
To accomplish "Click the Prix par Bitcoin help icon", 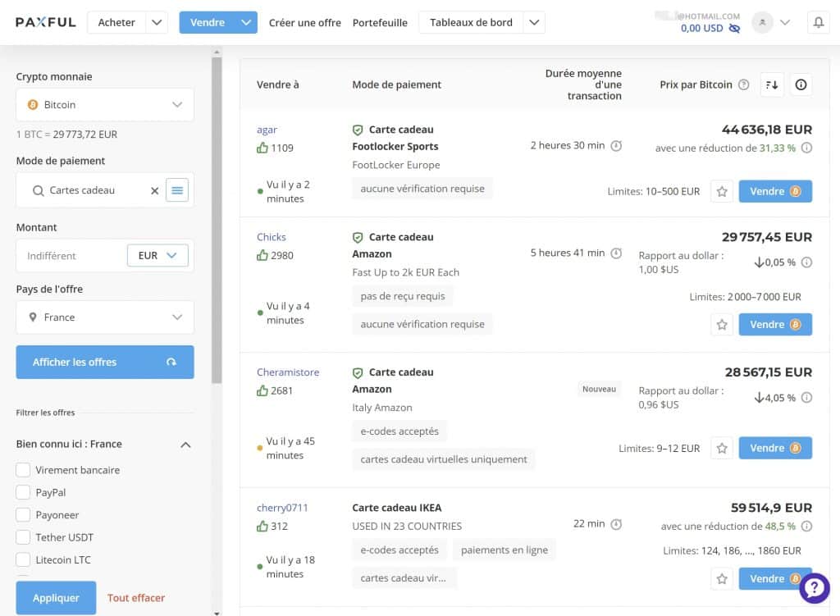I will [x=743, y=84].
